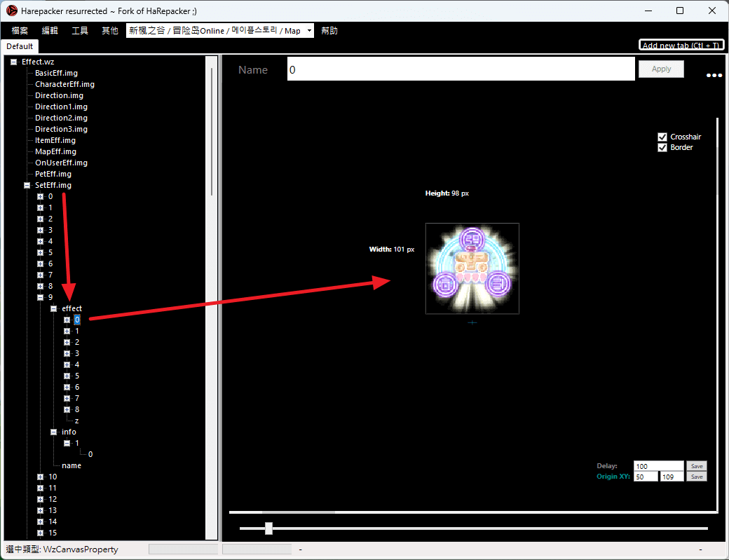Select Direction1.img in the tree
Screen dimensions: 729x560
[x=61, y=107]
